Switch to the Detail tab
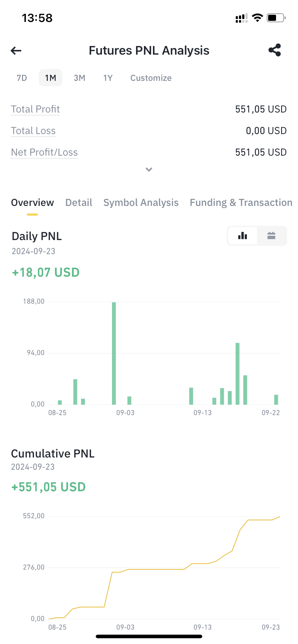Image resolution: width=298 pixels, height=644 pixels. [79, 203]
